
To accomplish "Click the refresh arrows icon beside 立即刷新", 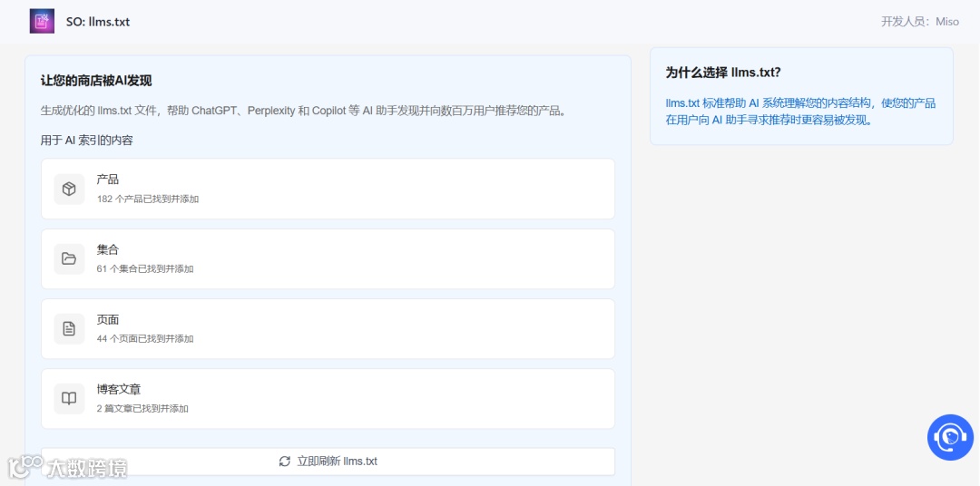I will coord(284,461).
